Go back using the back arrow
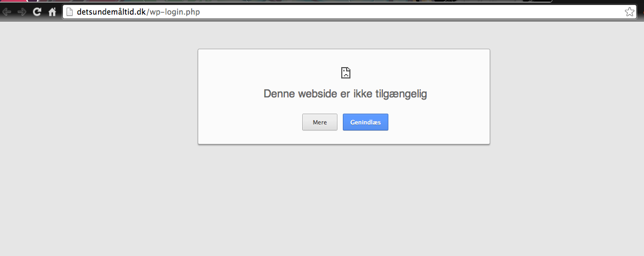 (7, 12)
